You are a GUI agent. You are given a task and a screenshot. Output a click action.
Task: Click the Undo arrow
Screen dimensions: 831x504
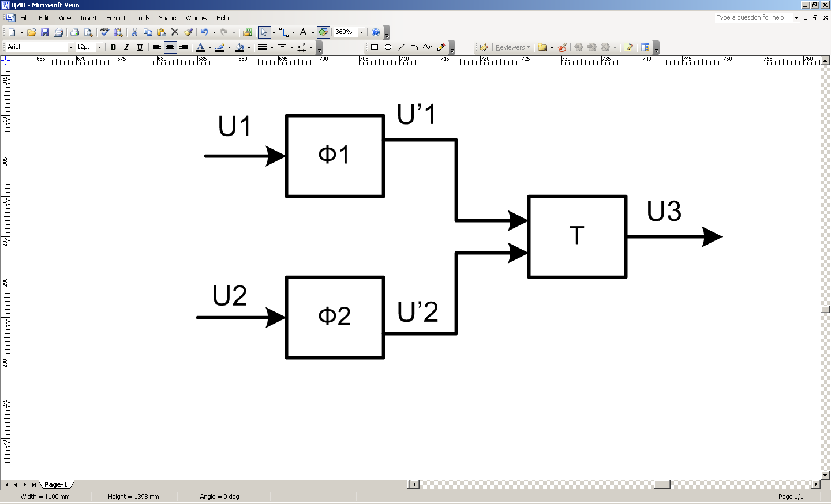coord(204,32)
